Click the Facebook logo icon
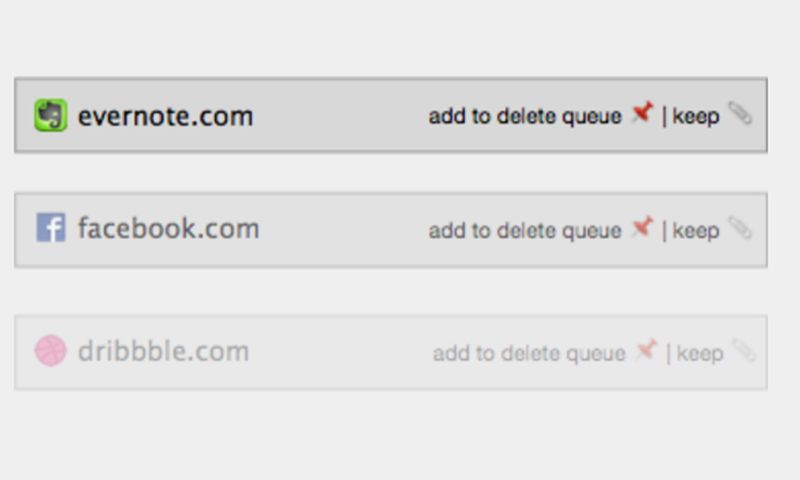The width and height of the screenshot is (800, 480). pos(50,228)
